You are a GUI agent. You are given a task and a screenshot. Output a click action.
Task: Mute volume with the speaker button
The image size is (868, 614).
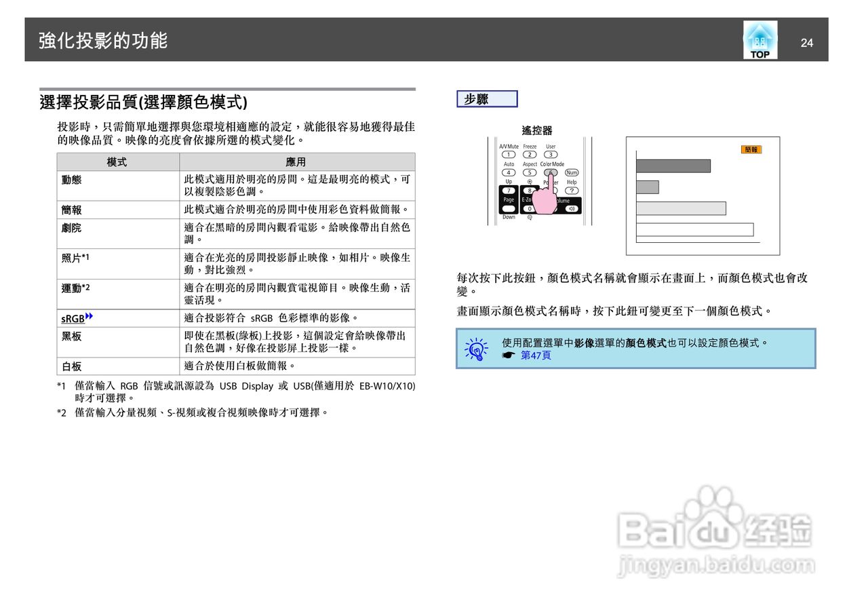pos(573,208)
